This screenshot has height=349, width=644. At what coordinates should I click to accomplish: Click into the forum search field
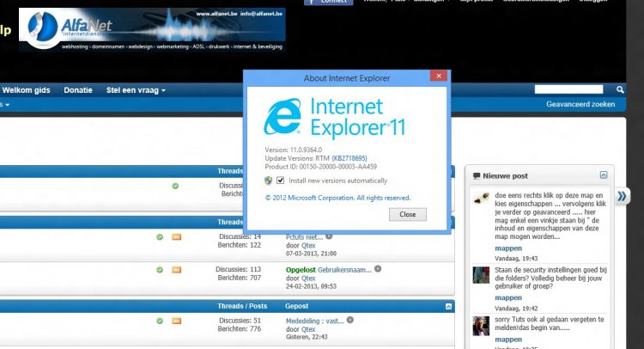coord(568,89)
